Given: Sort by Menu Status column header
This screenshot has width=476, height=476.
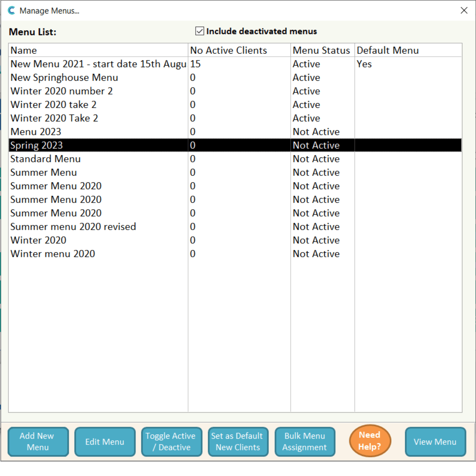Looking at the screenshot, I should tap(322, 50).
